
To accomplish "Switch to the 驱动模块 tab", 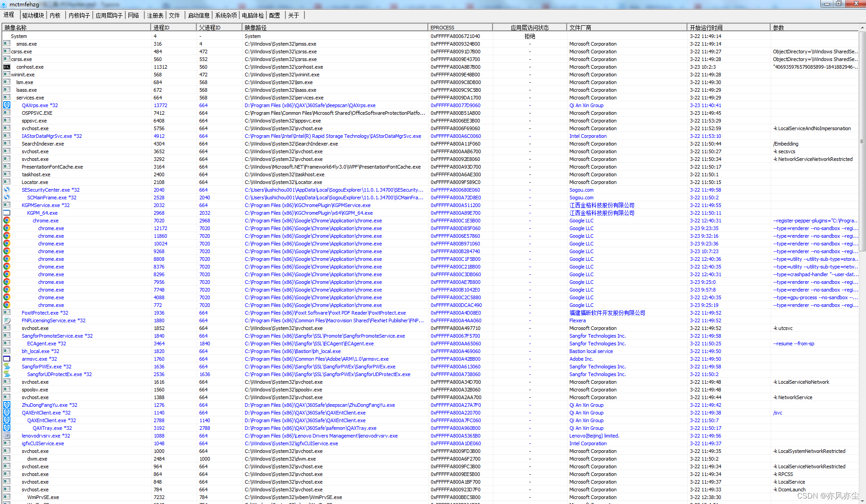I will click(33, 15).
